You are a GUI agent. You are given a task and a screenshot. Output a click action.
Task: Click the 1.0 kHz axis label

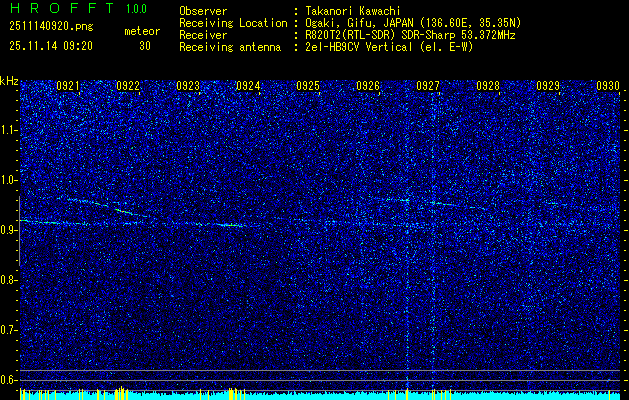9,180
